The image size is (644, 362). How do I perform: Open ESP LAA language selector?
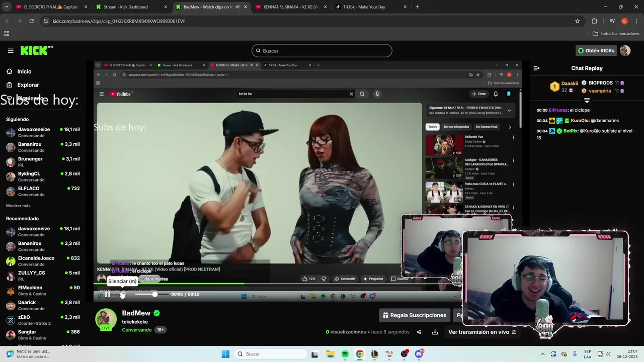click(588, 354)
